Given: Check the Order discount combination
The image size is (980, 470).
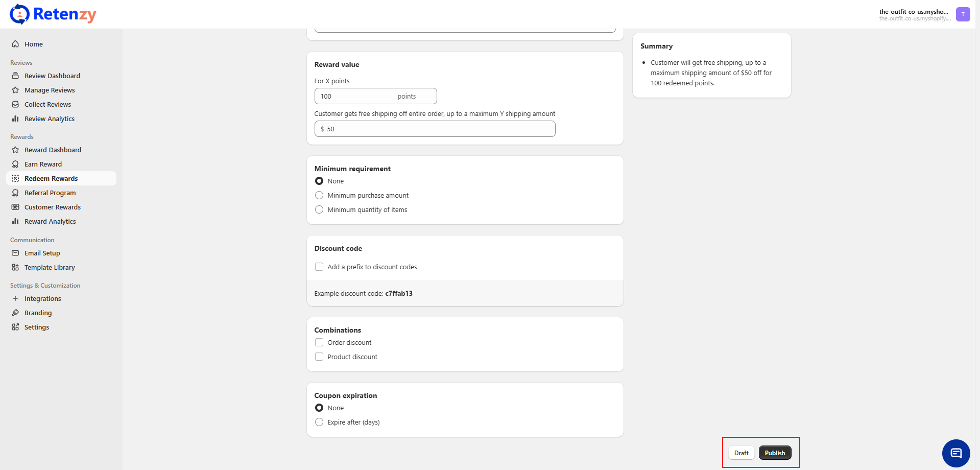Looking at the screenshot, I should coord(319,342).
